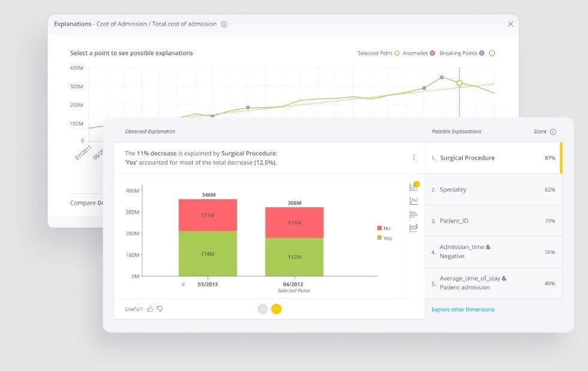This screenshot has width=588, height=371.
Task: Select the trend line chart icon
Action: click(x=413, y=228)
